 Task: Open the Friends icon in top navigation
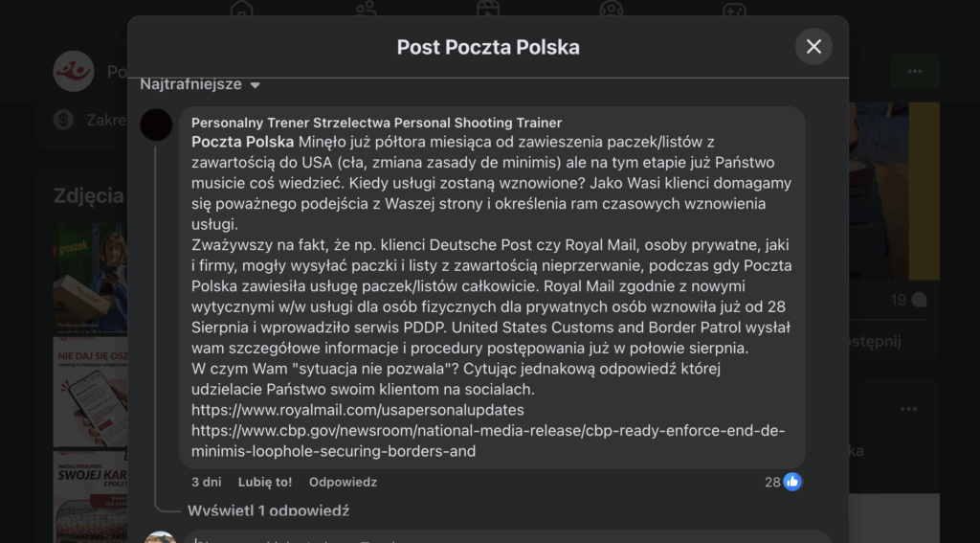[366, 10]
